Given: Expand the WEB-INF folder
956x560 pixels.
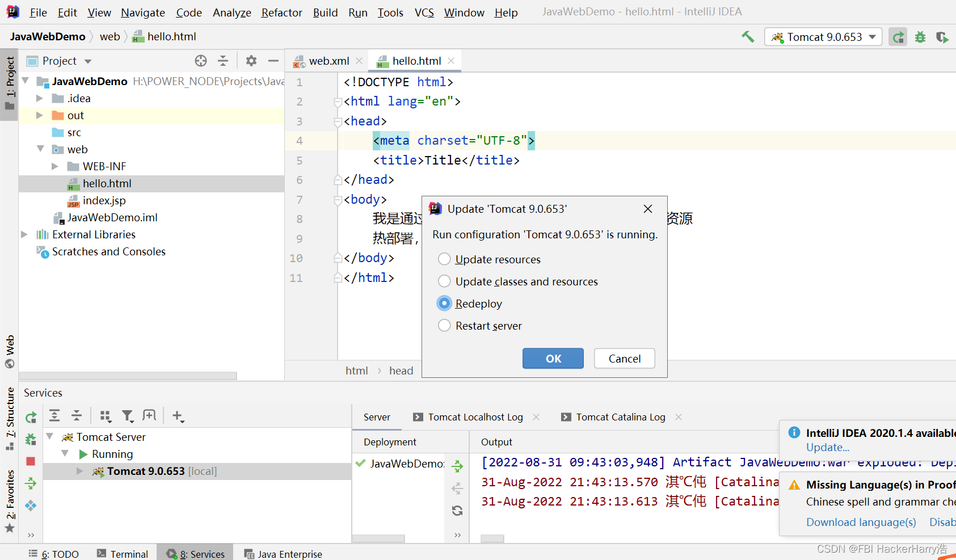Looking at the screenshot, I should coord(55,166).
